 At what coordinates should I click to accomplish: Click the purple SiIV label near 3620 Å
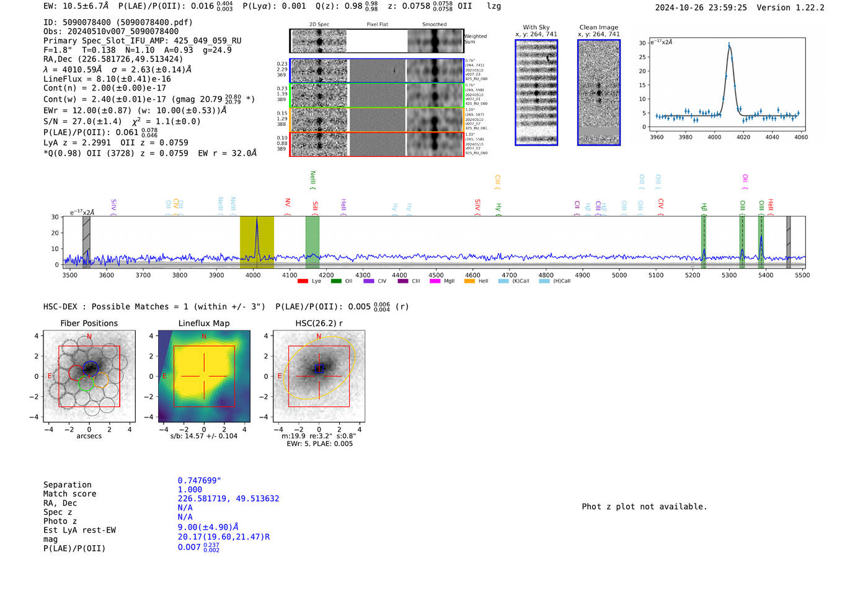[113, 207]
